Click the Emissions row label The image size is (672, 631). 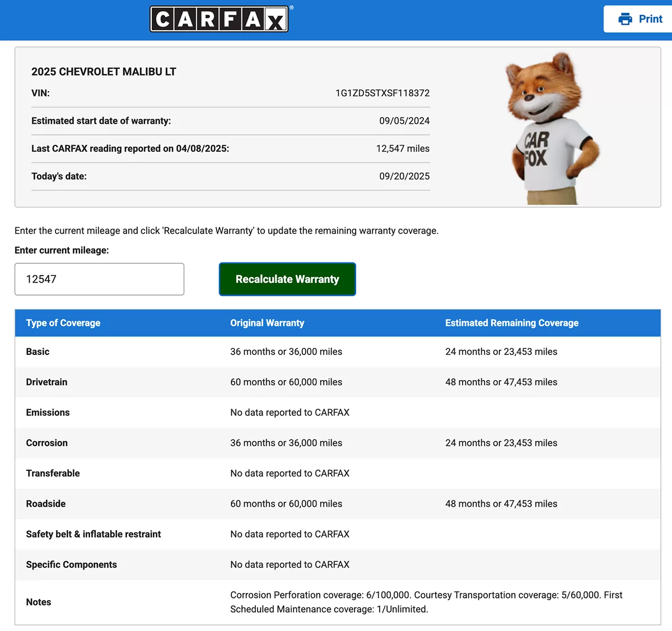(48, 413)
